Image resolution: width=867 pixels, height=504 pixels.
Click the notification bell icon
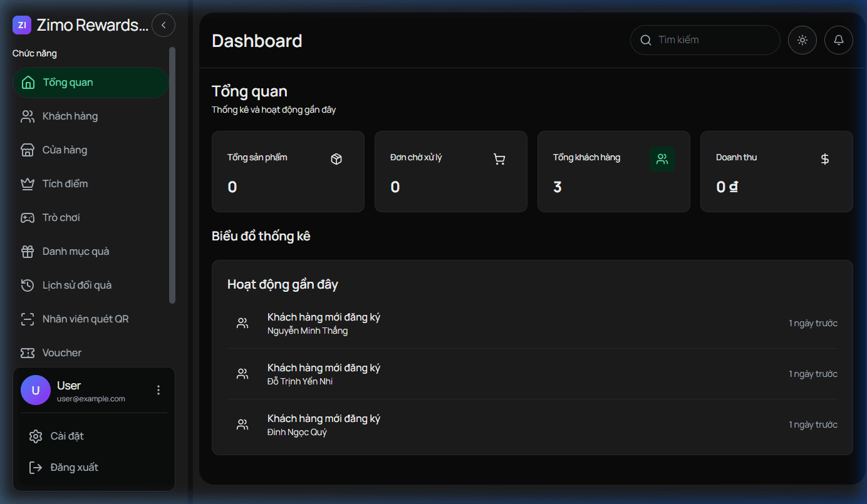point(839,40)
